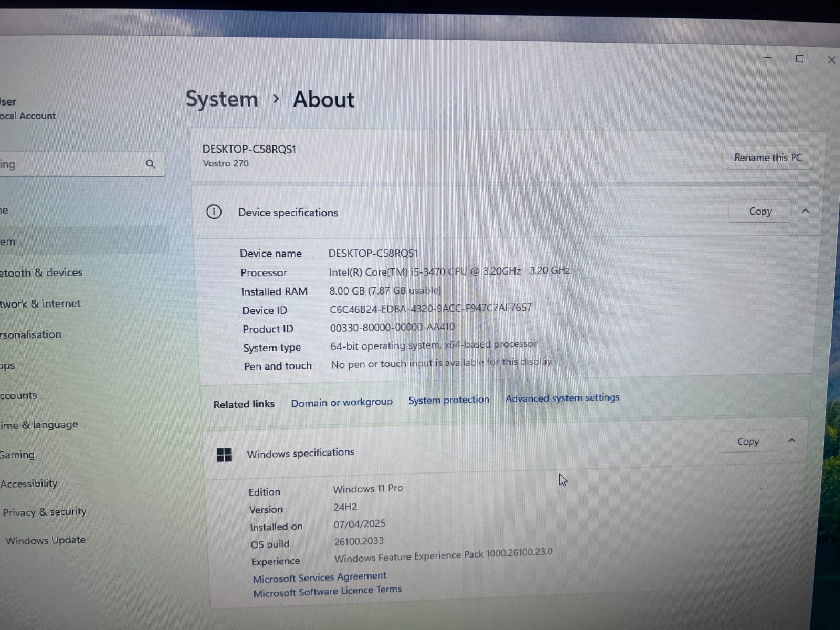Select the Installed RAM value 8.00 GB
The height and width of the screenshot is (630, 840).
pyautogui.click(x=385, y=290)
